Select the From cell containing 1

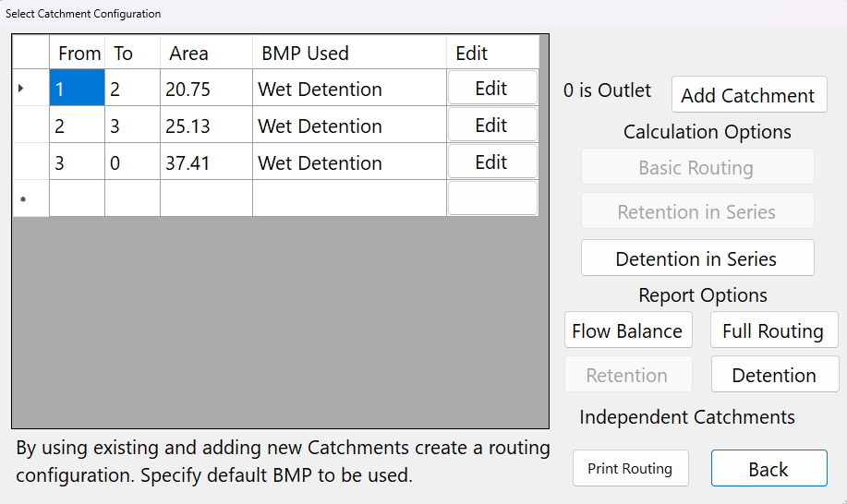coord(78,89)
